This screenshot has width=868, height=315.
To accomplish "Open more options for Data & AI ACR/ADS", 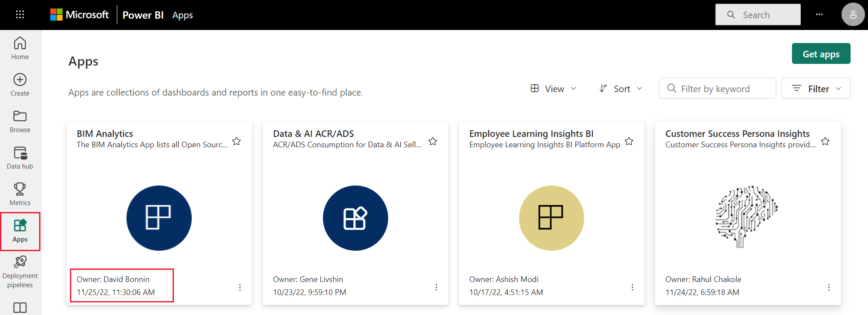I will click(436, 287).
